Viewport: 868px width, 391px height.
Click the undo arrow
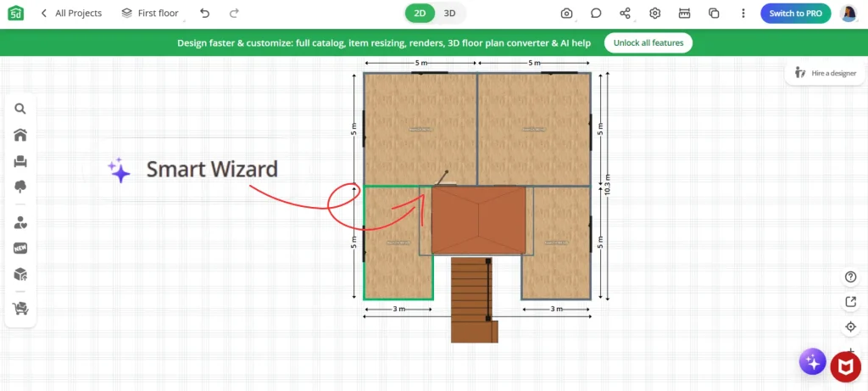pyautogui.click(x=205, y=14)
